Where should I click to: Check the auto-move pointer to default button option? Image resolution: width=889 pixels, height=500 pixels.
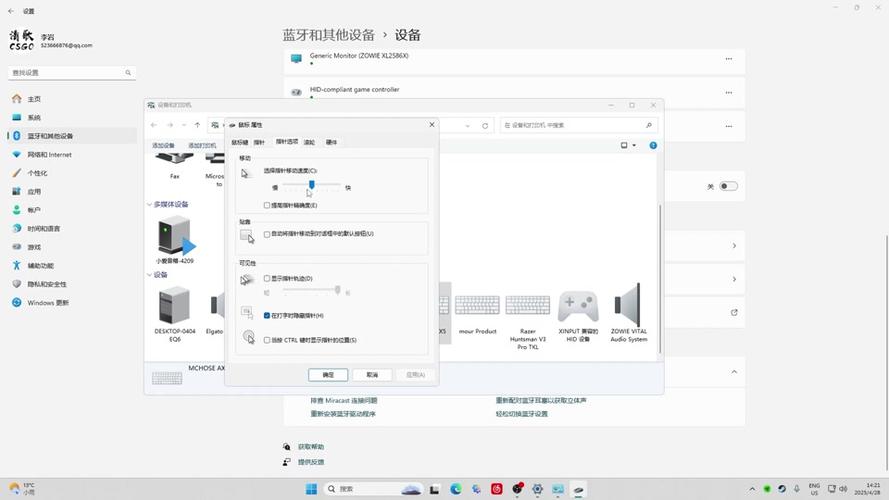click(x=267, y=234)
